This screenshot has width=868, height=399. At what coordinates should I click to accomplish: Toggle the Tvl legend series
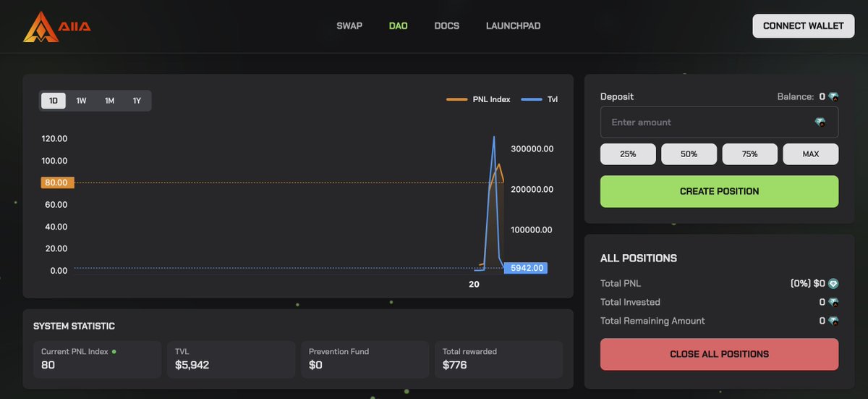pos(540,99)
